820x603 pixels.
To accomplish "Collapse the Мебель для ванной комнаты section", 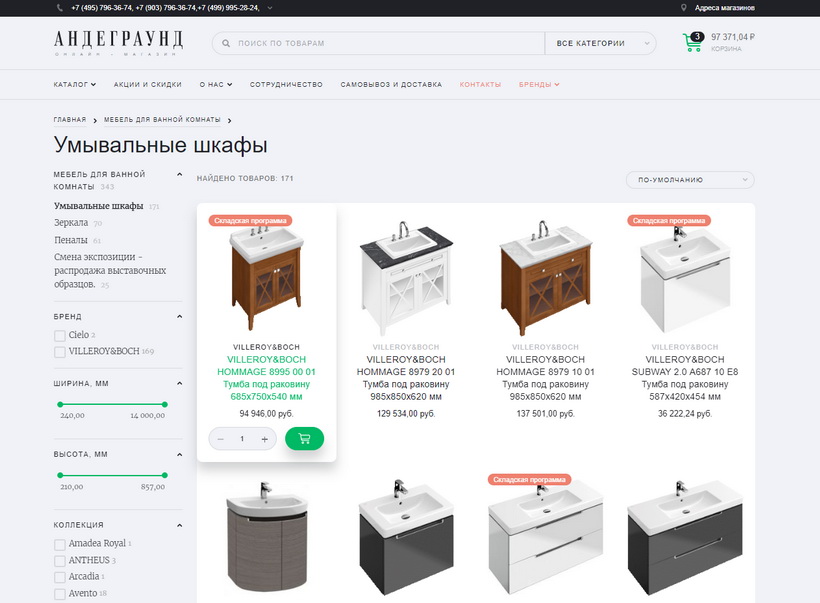I will pyautogui.click(x=179, y=175).
